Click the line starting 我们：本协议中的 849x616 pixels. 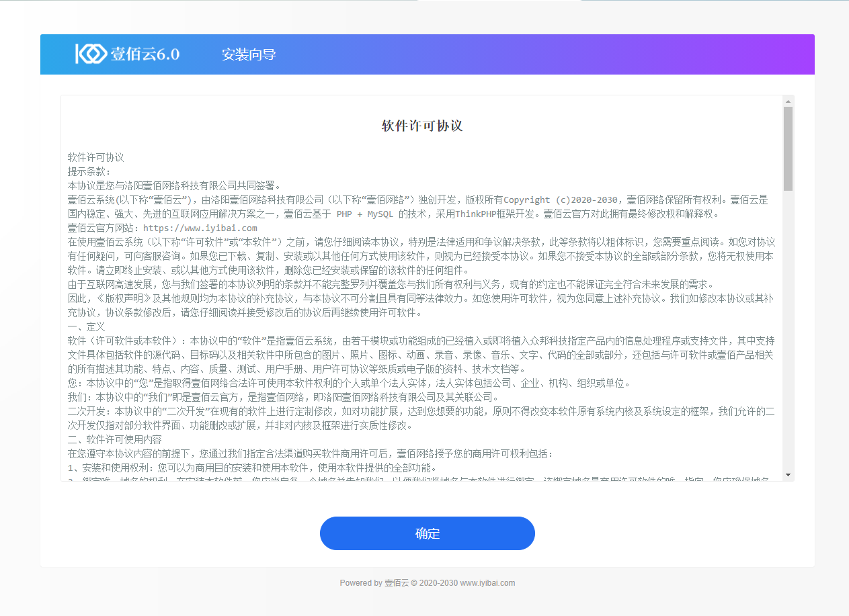283,397
